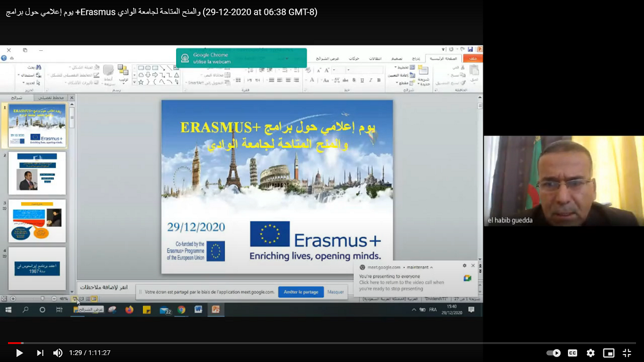Exit full screen mode

(627, 353)
